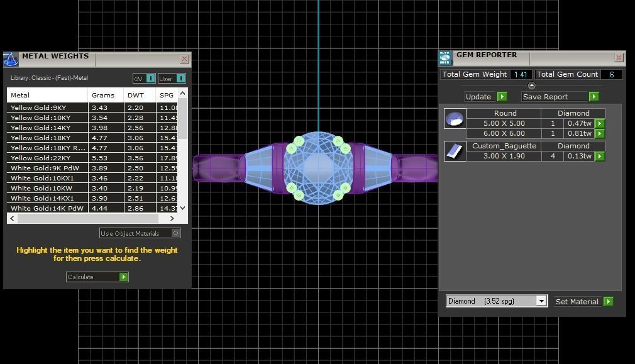Collapse the Gem Reporter summary with round arrow
This screenshot has width=635, height=364.
(x=532, y=85)
